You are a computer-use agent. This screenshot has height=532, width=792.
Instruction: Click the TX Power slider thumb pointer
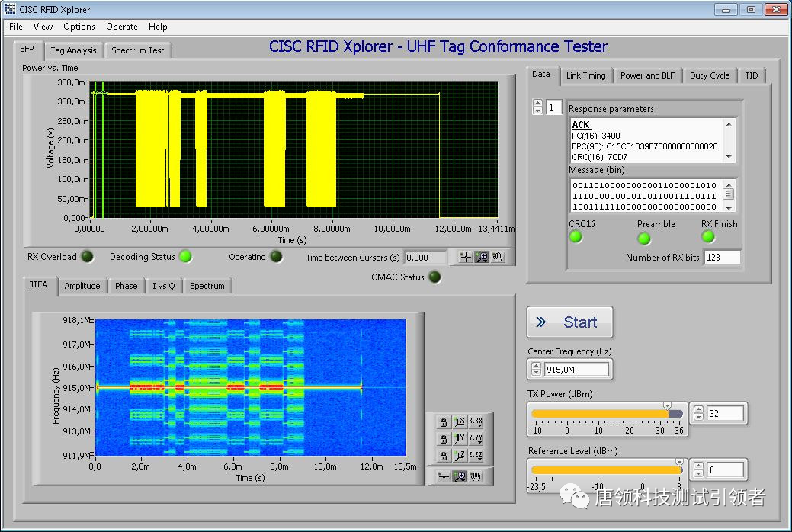coord(667,406)
